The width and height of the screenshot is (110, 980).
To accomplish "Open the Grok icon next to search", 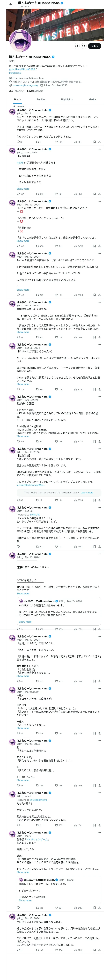I will click(x=77, y=46).
